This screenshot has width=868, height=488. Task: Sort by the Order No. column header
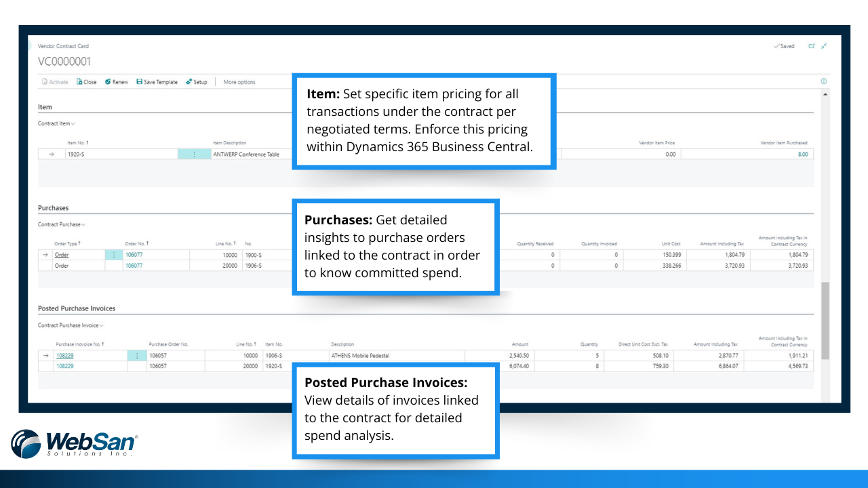[137, 243]
